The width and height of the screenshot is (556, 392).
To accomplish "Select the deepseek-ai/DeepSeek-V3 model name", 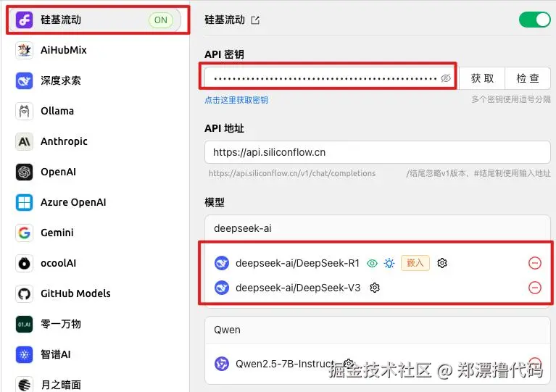I will 298,288.
